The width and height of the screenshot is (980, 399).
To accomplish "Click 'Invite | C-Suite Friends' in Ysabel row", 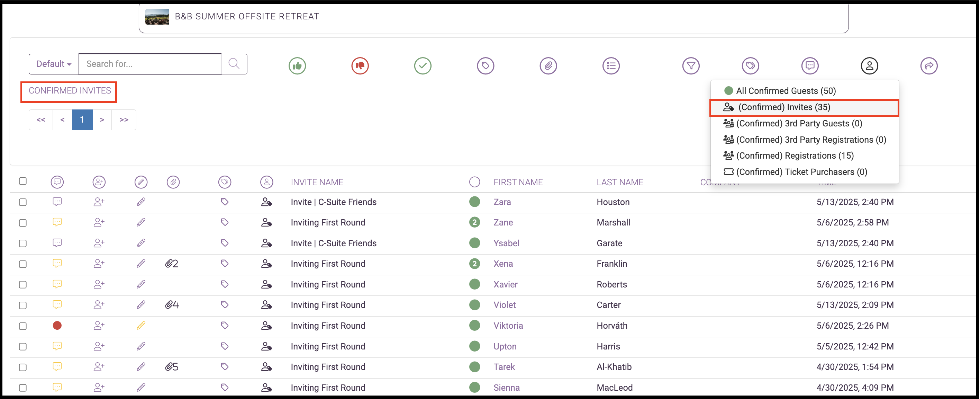I will click(x=334, y=243).
